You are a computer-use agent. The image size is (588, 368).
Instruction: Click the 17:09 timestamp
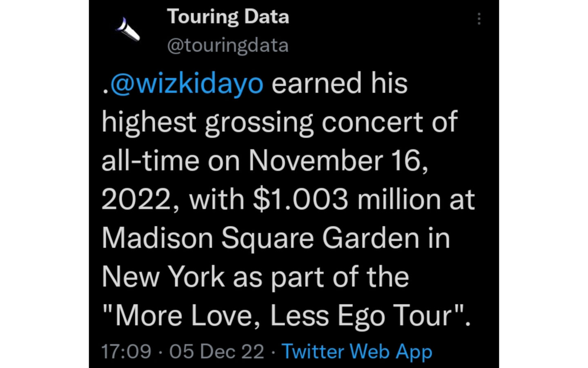click(126, 351)
